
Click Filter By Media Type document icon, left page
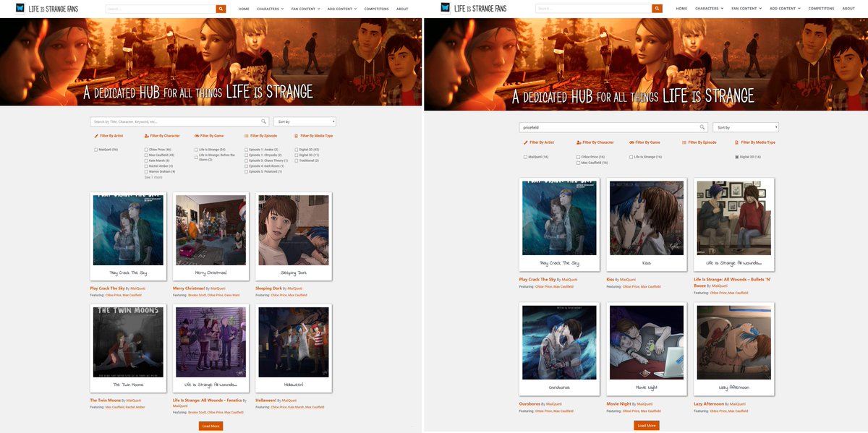tap(297, 136)
